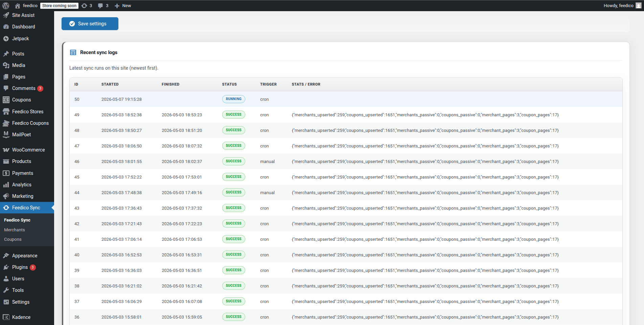
Task: Click the Users person icon
Action: coord(6,279)
